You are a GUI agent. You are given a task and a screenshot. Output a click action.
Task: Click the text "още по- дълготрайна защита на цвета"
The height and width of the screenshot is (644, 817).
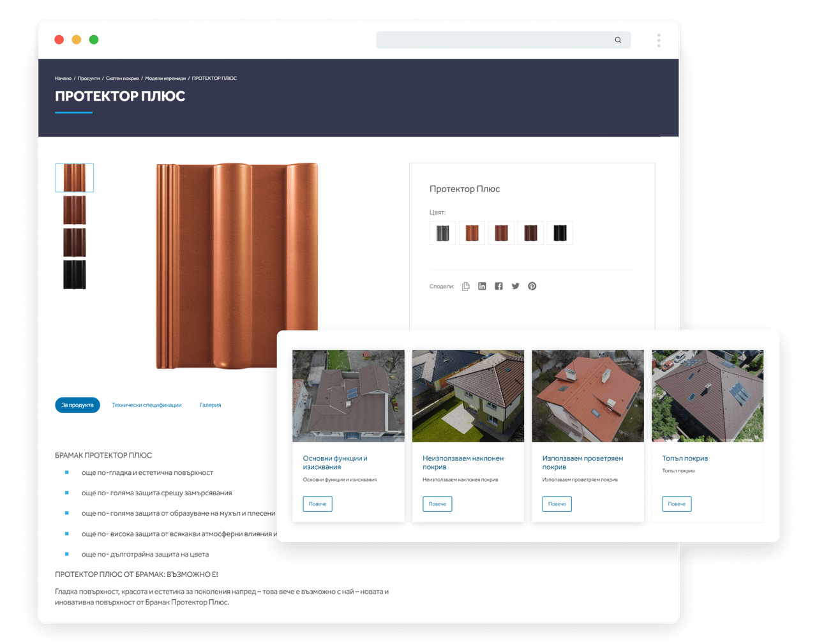(x=145, y=555)
